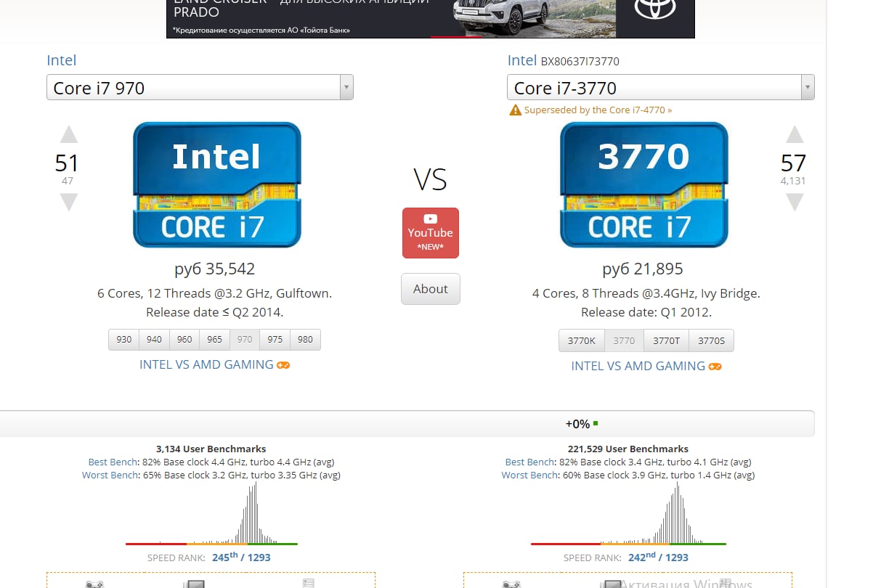
Task: Click the 3770 Core i7 chip image
Action: click(x=643, y=185)
